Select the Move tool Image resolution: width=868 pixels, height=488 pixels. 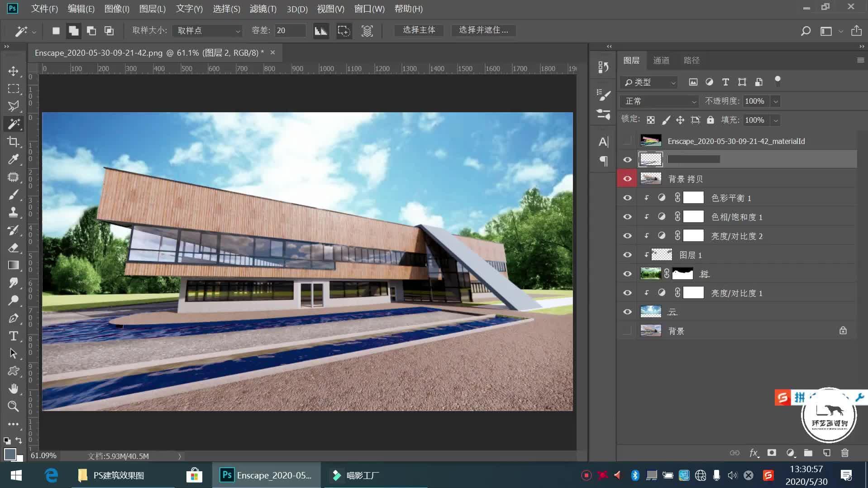point(13,71)
